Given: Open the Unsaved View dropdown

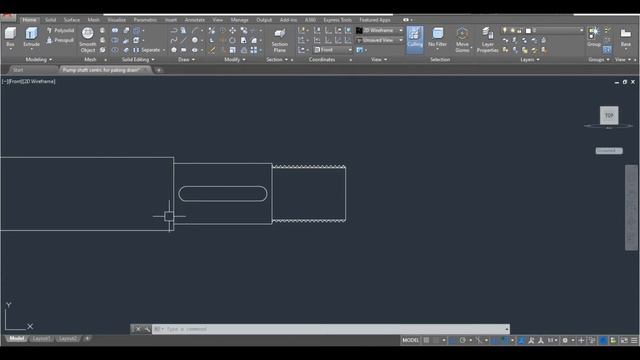Looking at the screenshot, I should pyautogui.click(x=380, y=40).
